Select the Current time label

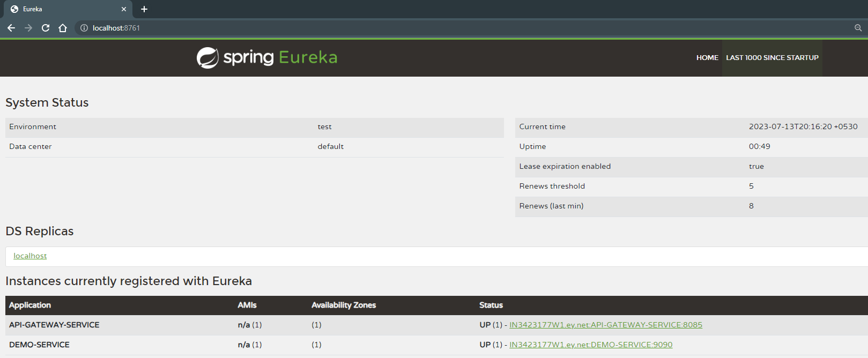point(543,127)
